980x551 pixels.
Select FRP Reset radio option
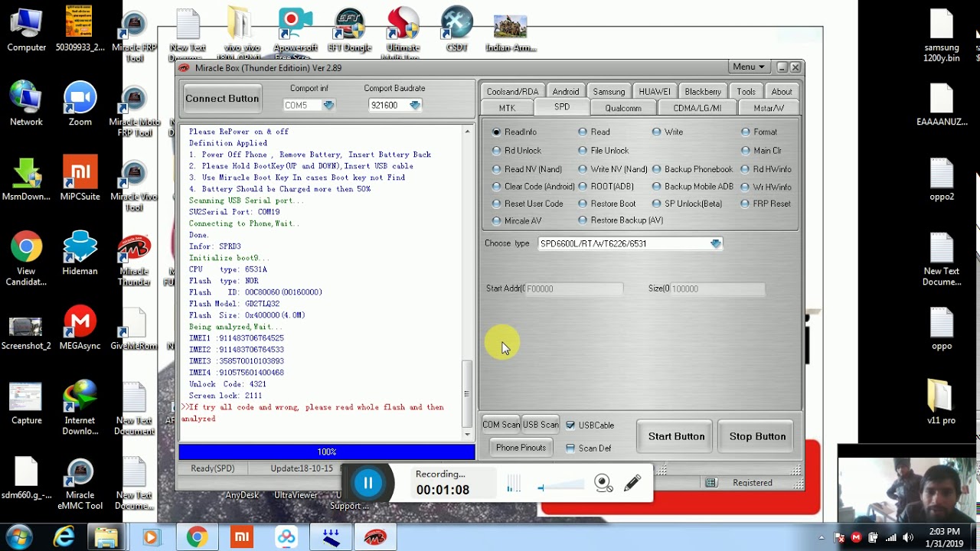click(746, 204)
